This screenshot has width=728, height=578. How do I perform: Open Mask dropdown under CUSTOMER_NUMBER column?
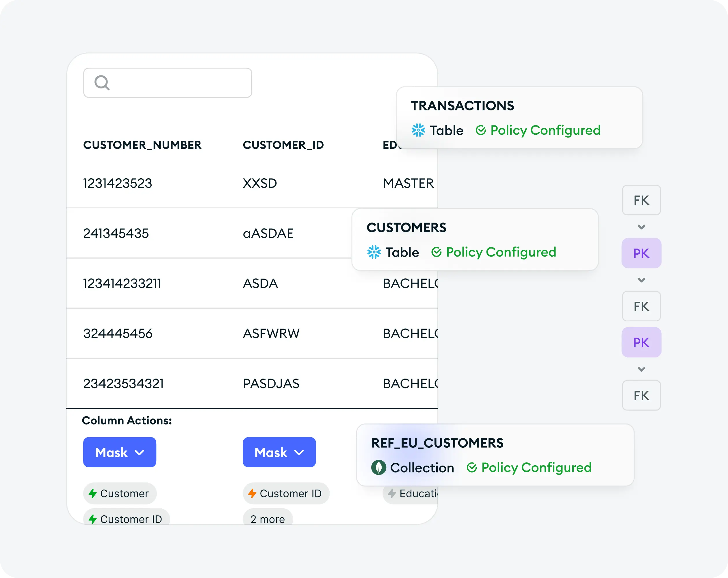tap(120, 452)
